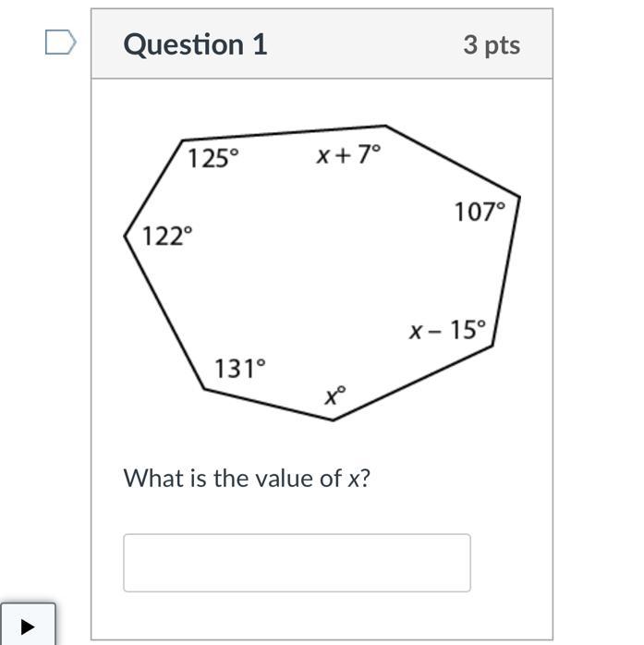Image resolution: width=644 pixels, height=645 pixels.
Task: Click the black play arrow button
Action: (x=28, y=626)
